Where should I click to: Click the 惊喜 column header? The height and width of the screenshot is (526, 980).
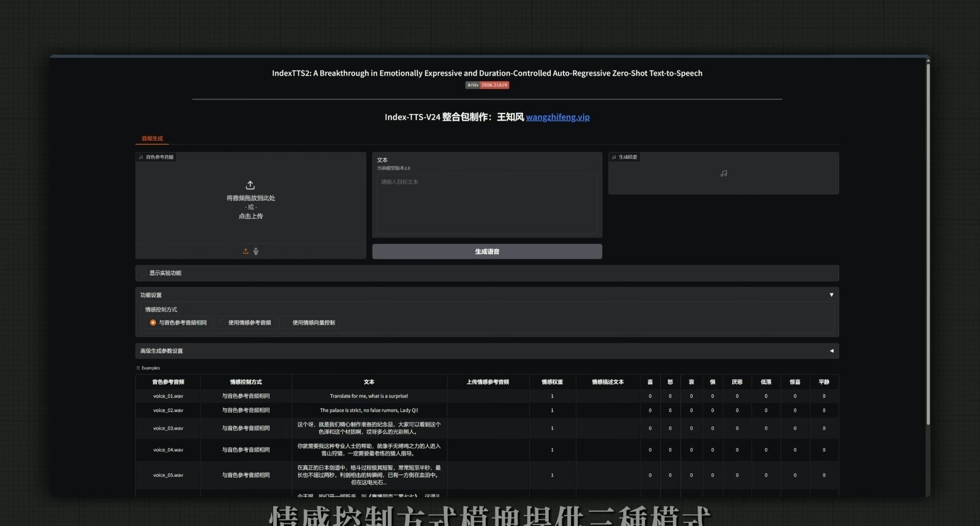(x=795, y=382)
